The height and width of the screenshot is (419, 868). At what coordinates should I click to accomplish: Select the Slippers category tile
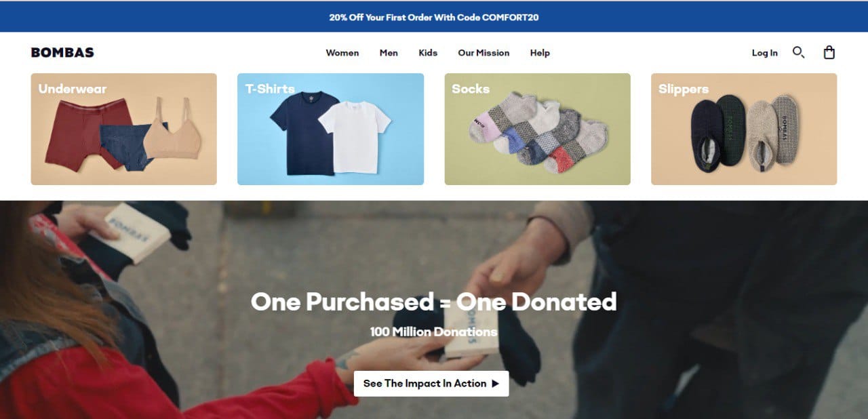(x=744, y=129)
